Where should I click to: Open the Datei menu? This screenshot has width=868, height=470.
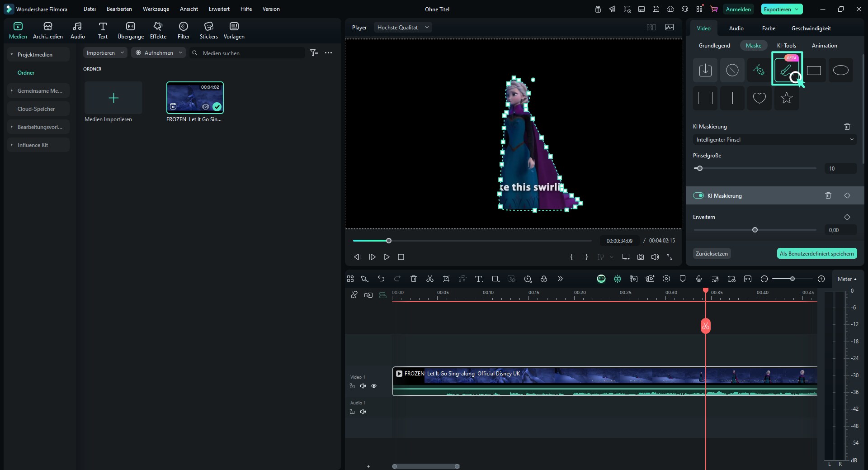[x=90, y=9]
